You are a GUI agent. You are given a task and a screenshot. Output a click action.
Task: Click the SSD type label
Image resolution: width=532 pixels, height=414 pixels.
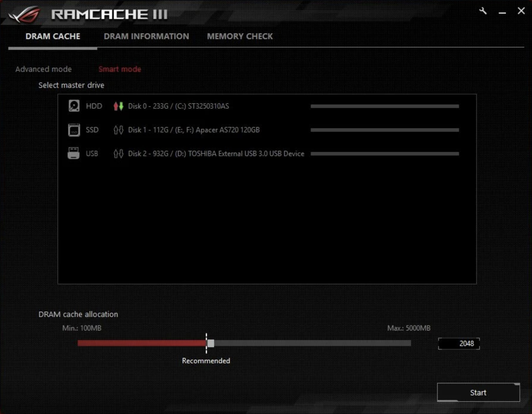[x=92, y=130]
